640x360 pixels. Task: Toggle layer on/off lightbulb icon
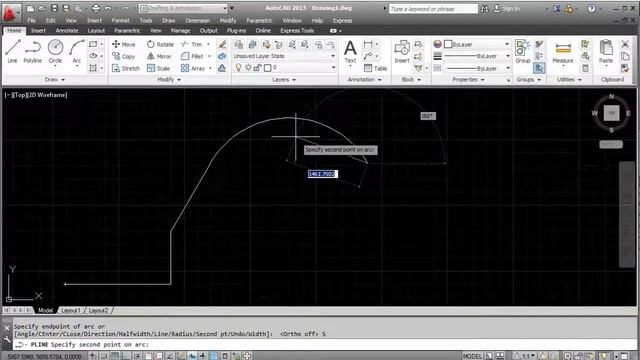pyautogui.click(x=238, y=68)
